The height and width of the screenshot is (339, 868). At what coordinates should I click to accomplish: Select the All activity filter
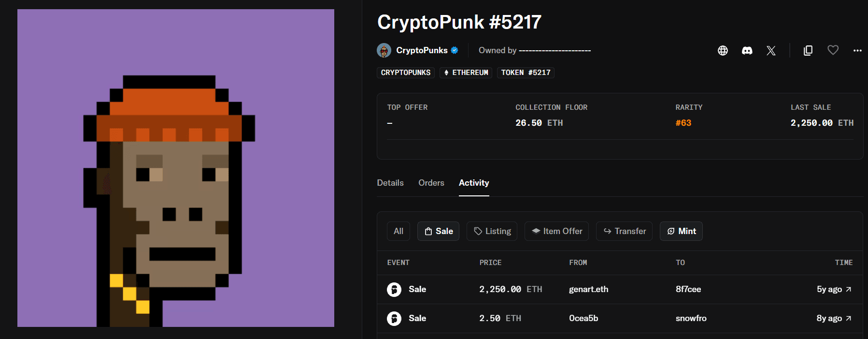click(398, 231)
